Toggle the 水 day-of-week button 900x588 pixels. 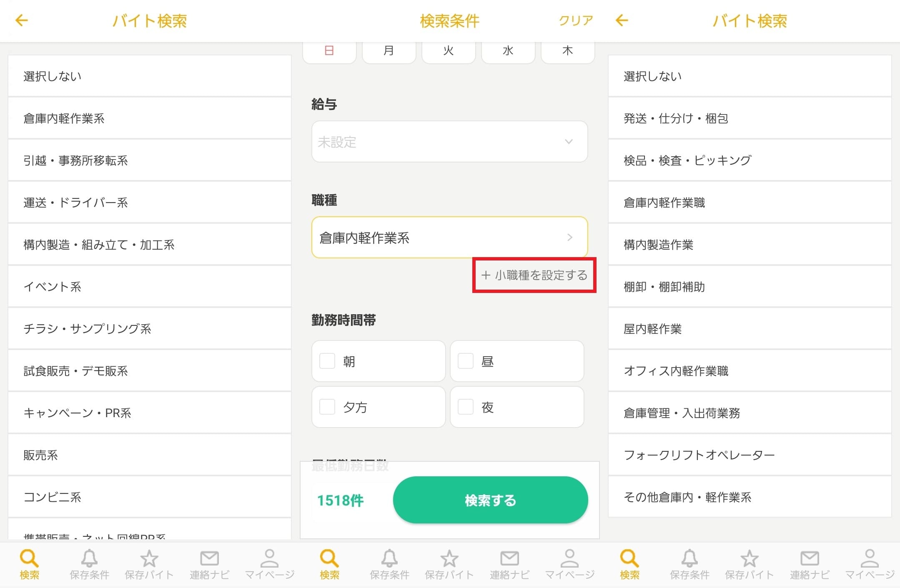pos(508,52)
